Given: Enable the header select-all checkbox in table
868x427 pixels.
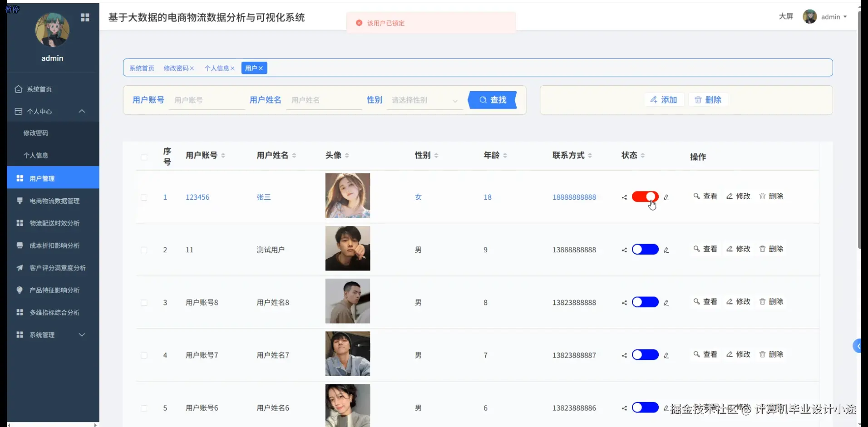Looking at the screenshot, I should 144,157.
